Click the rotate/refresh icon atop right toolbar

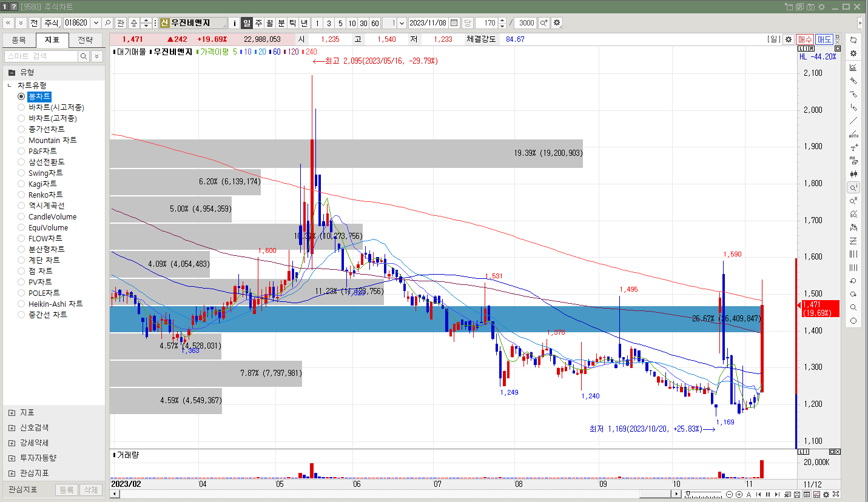(853, 40)
